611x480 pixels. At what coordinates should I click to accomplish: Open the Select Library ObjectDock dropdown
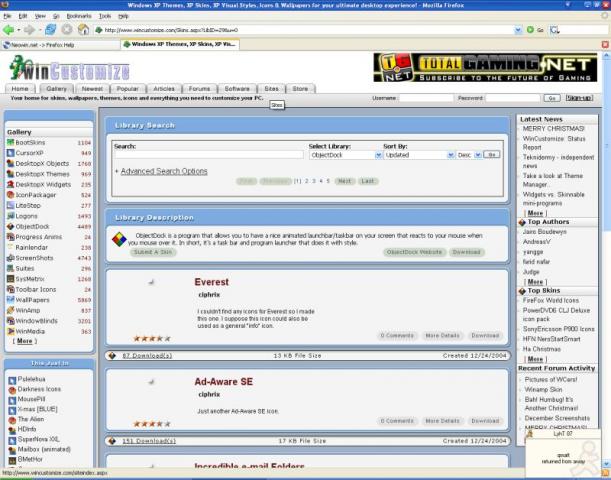point(378,155)
